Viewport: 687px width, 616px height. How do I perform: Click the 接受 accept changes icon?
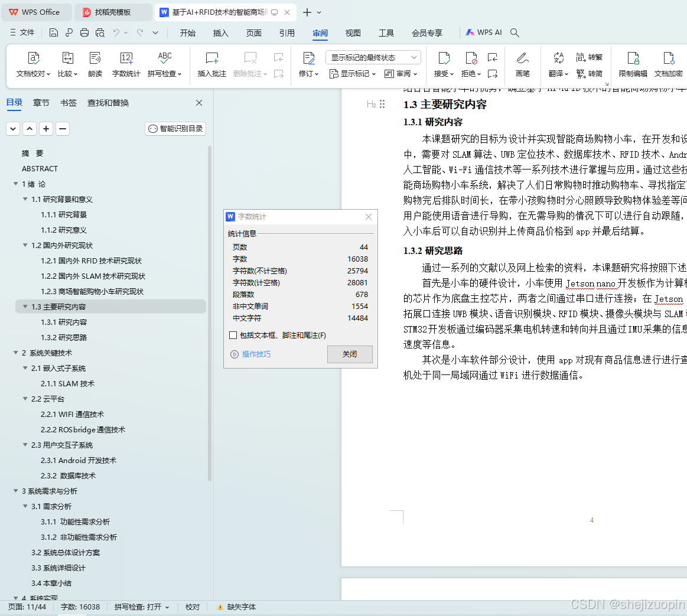pyautogui.click(x=444, y=58)
